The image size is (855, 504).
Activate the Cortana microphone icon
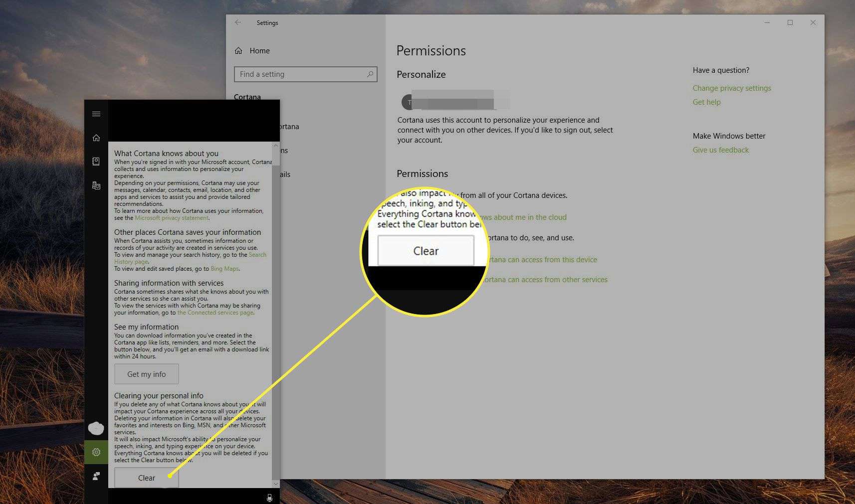coord(269,498)
